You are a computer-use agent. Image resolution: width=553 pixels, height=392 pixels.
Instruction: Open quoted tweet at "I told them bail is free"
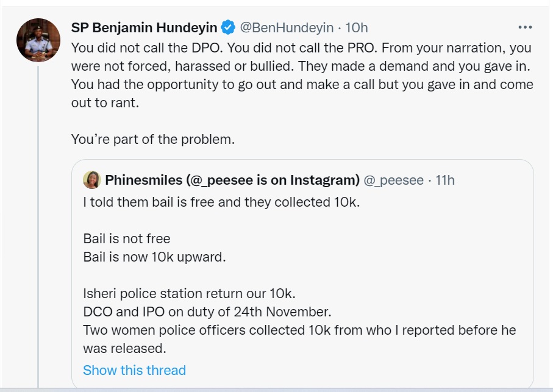tap(221, 202)
